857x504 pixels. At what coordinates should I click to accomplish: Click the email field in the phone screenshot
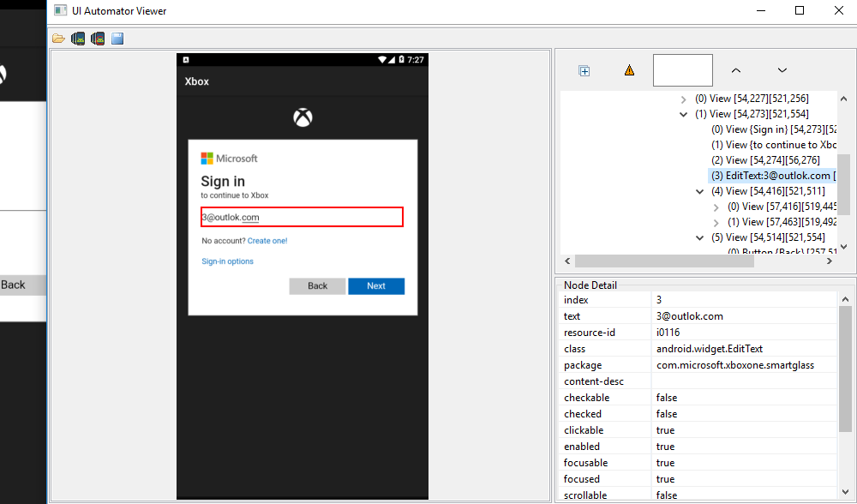[302, 217]
